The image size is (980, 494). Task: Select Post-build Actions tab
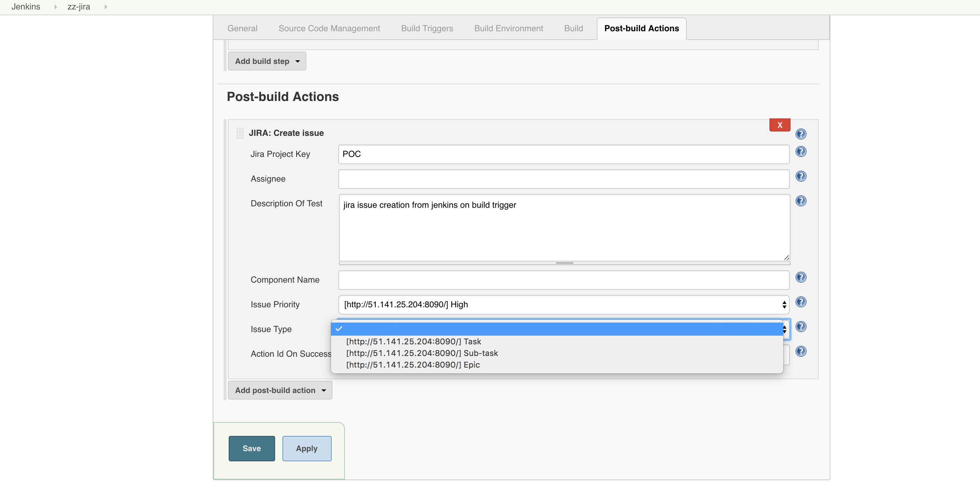[641, 29]
